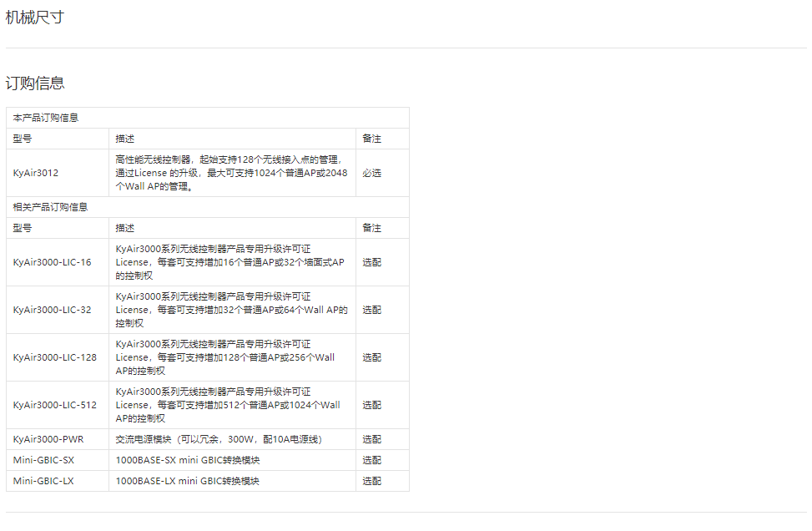
Task: Select the 本产品订购信息 table header row
Action: [x=46, y=118]
